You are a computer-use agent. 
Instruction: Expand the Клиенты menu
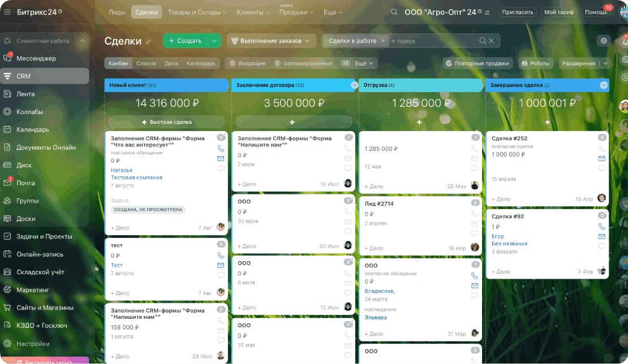(x=253, y=12)
